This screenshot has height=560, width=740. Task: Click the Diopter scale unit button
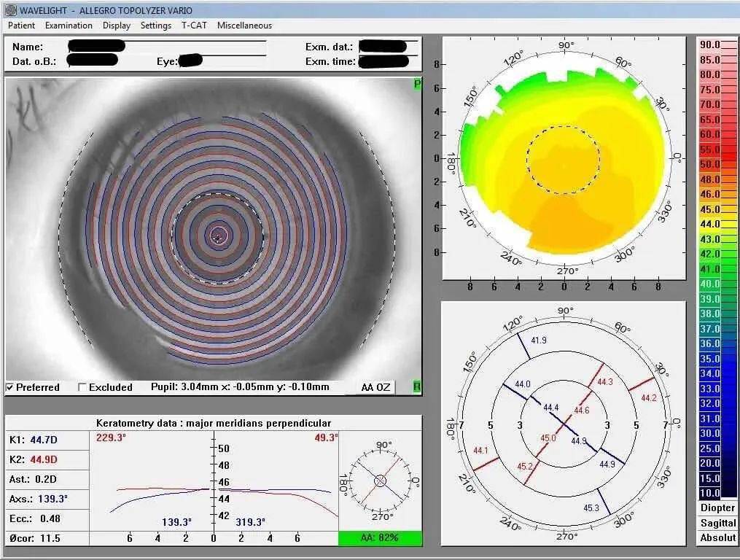point(717,507)
